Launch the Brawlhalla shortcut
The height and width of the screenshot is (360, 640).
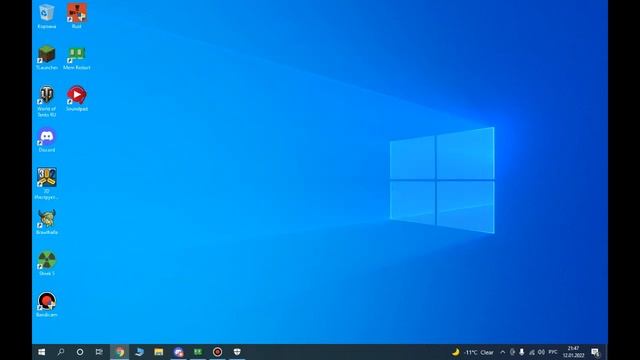tap(47, 222)
